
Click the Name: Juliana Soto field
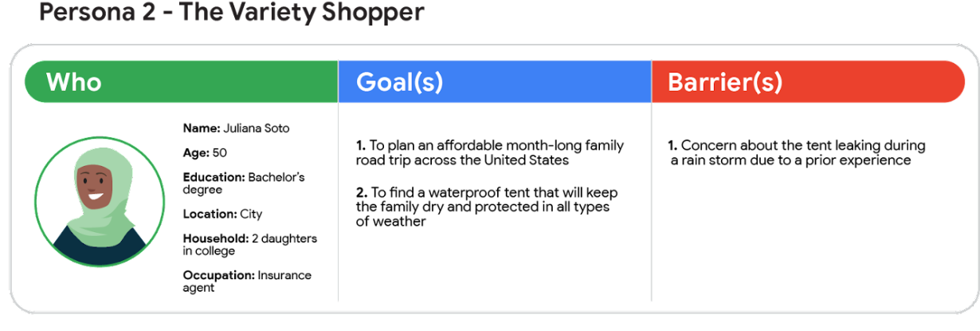click(x=236, y=128)
